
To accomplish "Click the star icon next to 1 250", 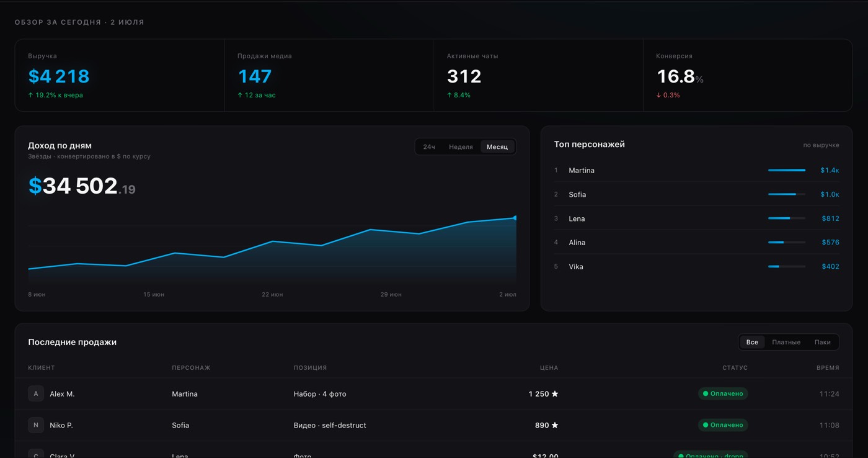I will (555, 393).
